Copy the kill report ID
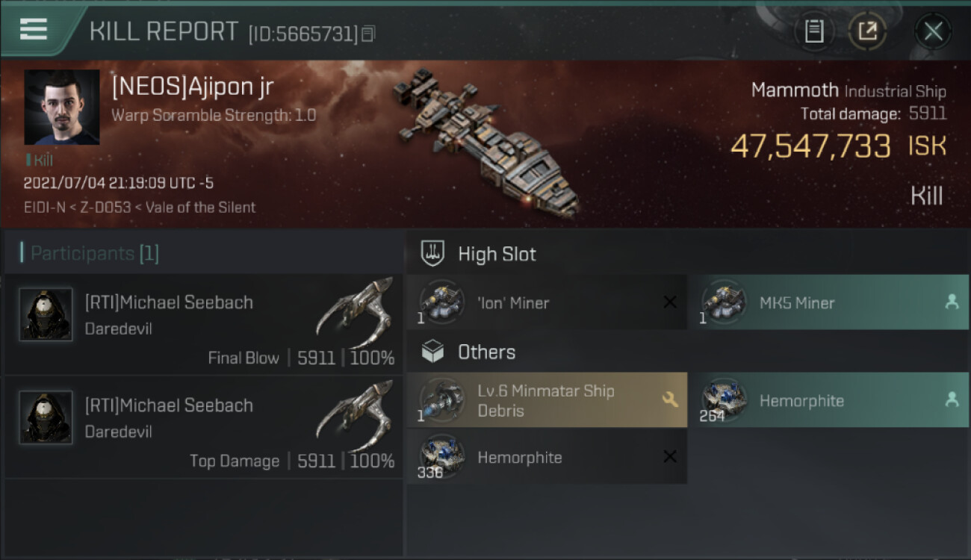Screen dimensions: 971x560 [x=369, y=34]
